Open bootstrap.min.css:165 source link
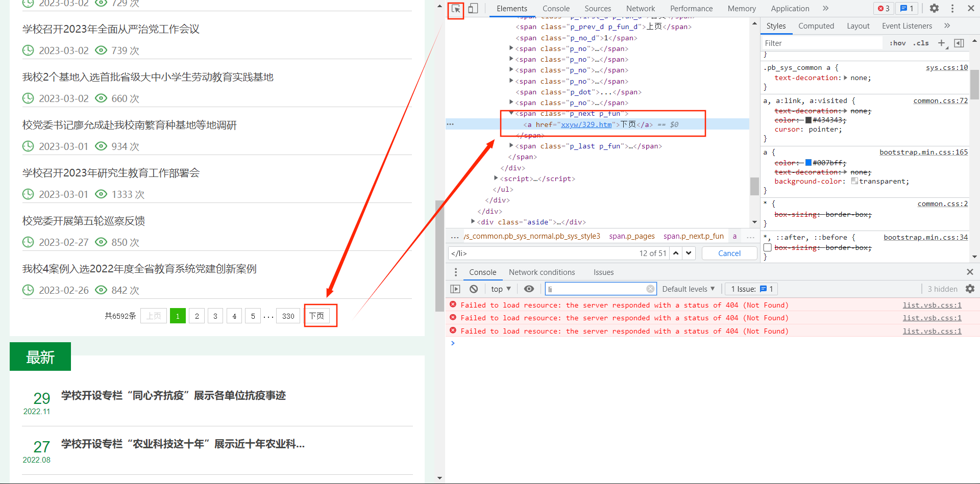Screen dimensions: 980x484 click(x=923, y=152)
